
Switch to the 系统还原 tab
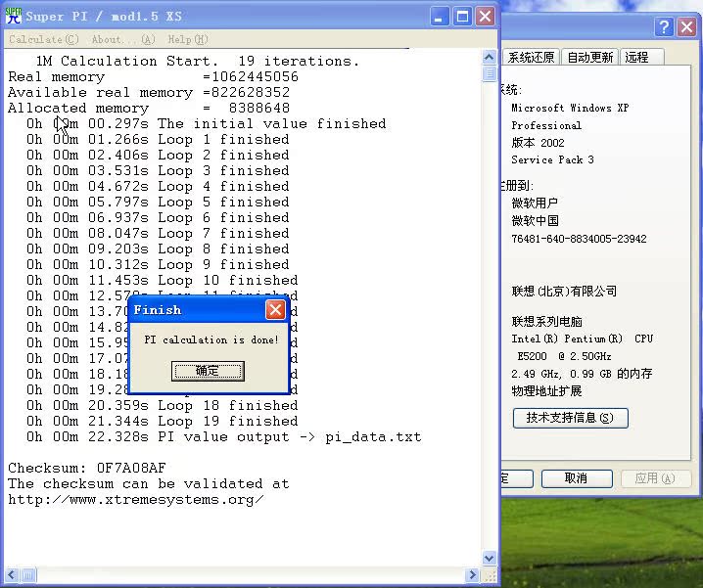point(531,58)
